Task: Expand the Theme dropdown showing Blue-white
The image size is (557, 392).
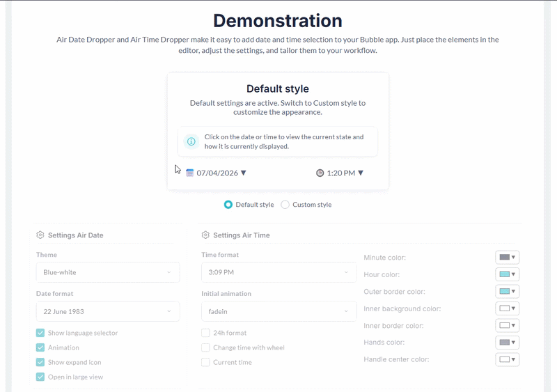Action: pyautogui.click(x=108, y=272)
